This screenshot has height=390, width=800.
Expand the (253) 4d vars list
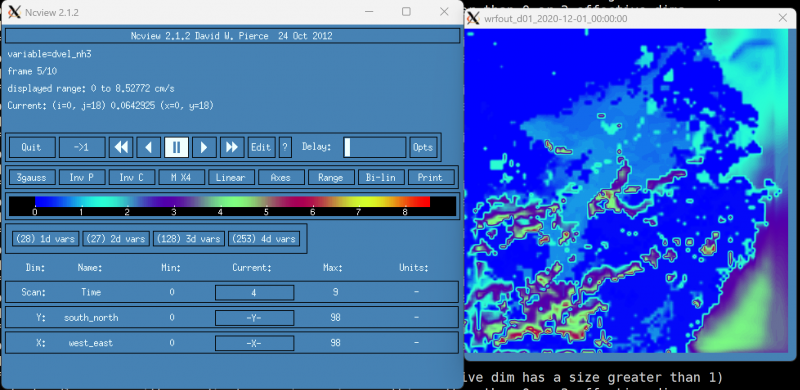pyautogui.click(x=264, y=238)
